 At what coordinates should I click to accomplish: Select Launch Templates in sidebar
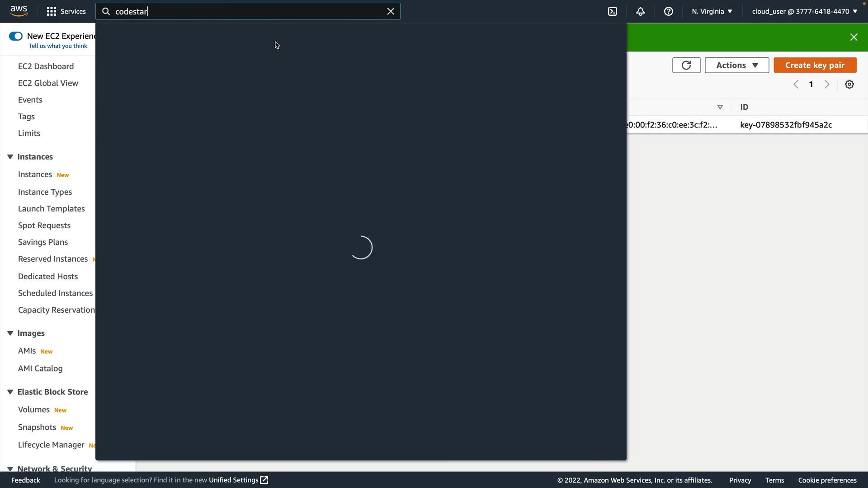pyautogui.click(x=51, y=209)
